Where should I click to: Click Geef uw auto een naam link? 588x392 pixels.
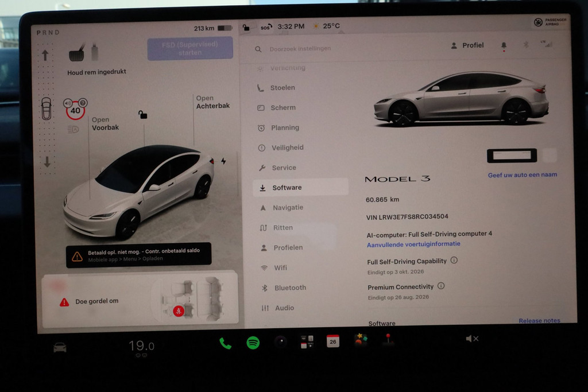click(523, 174)
